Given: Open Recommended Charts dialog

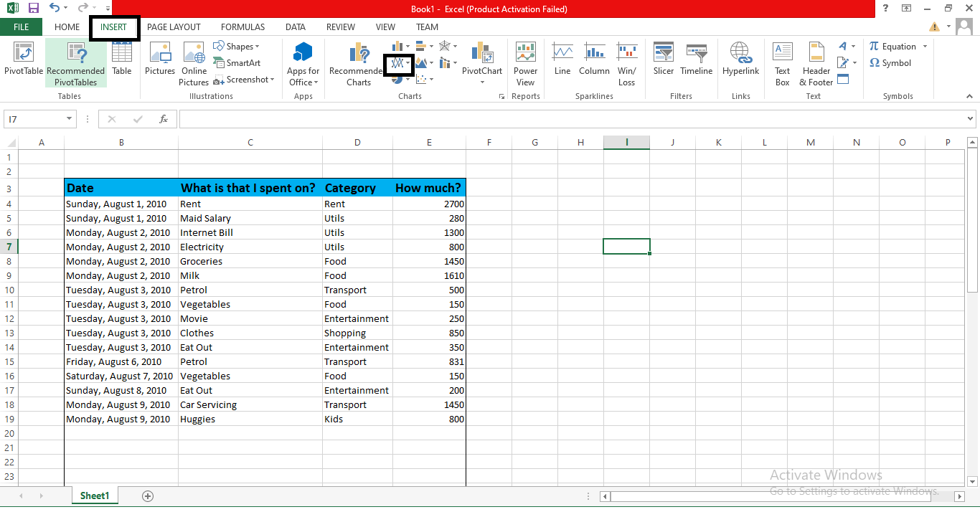Looking at the screenshot, I should (x=357, y=63).
